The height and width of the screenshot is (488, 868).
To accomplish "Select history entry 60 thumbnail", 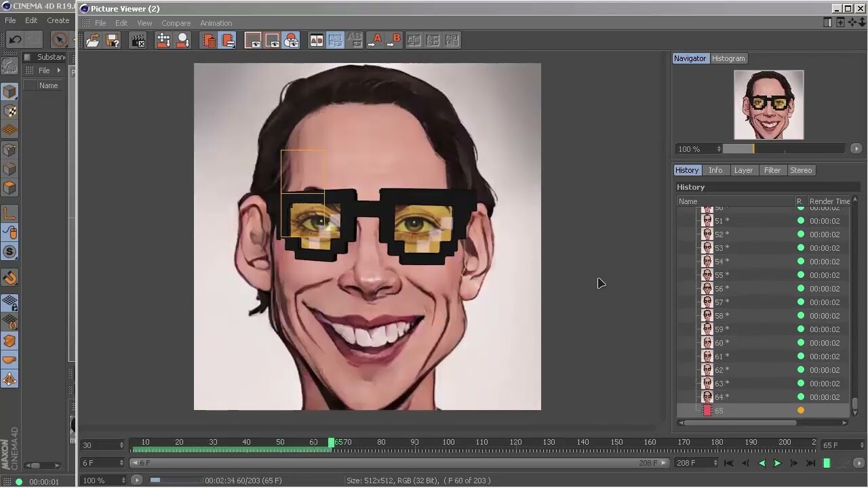I will [707, 342].
